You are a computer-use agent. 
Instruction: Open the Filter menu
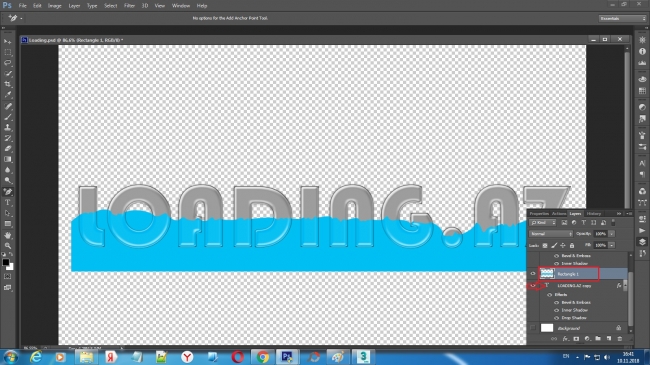pos(129,6)
